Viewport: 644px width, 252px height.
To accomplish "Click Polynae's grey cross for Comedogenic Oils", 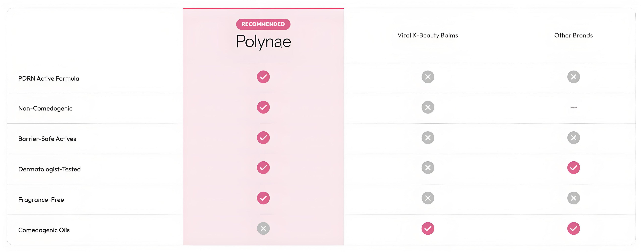I will tap(263, 228).
